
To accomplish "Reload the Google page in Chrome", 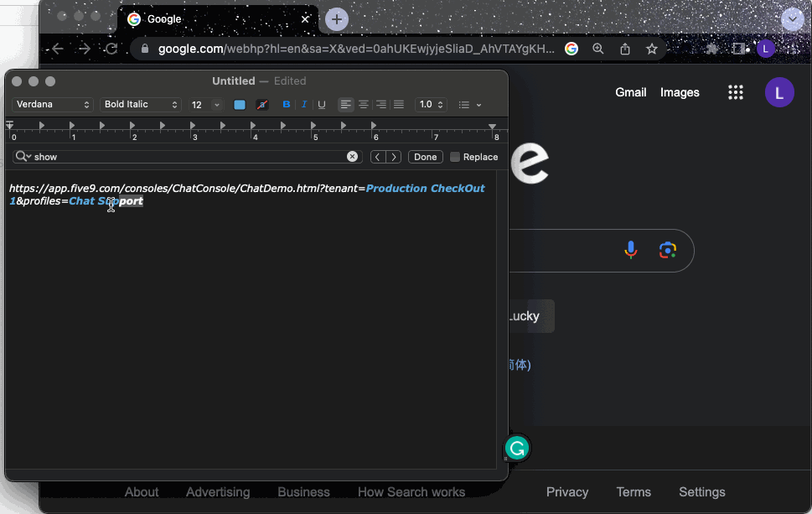I will pos(111,49).
